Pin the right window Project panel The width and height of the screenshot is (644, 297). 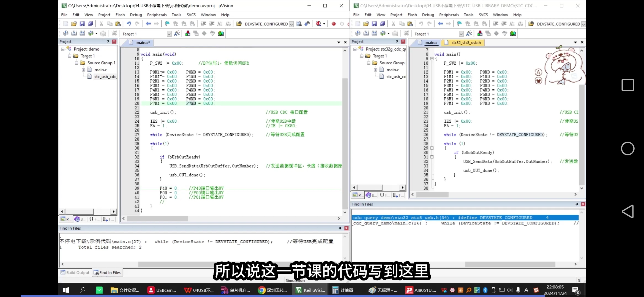(x=397, y=42)
